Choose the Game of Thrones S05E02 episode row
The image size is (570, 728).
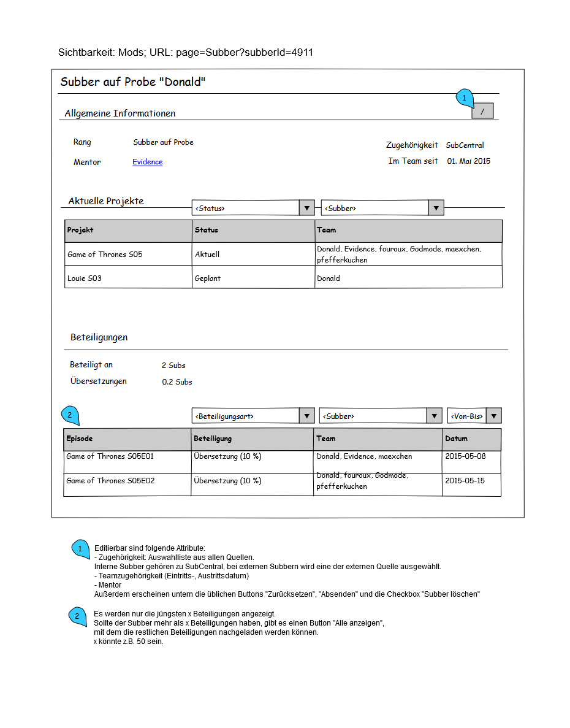pyautogui.click(x=110, y=481)
